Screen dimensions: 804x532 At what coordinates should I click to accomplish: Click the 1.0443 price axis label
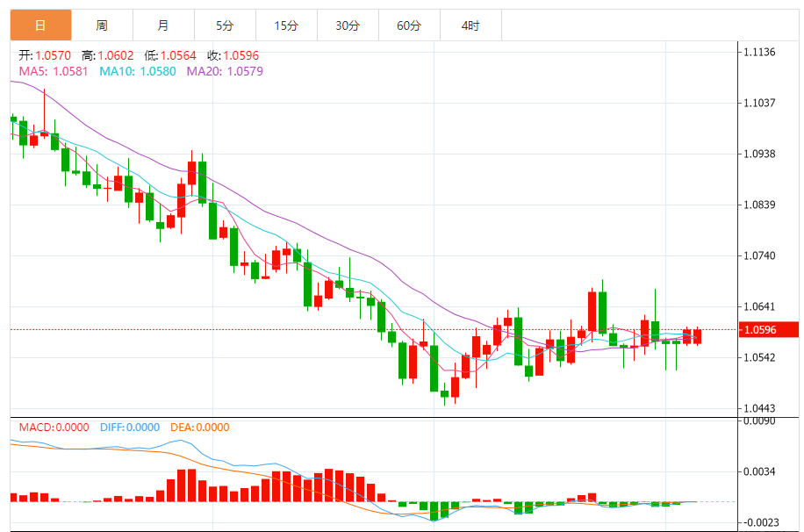pos(759,408)
